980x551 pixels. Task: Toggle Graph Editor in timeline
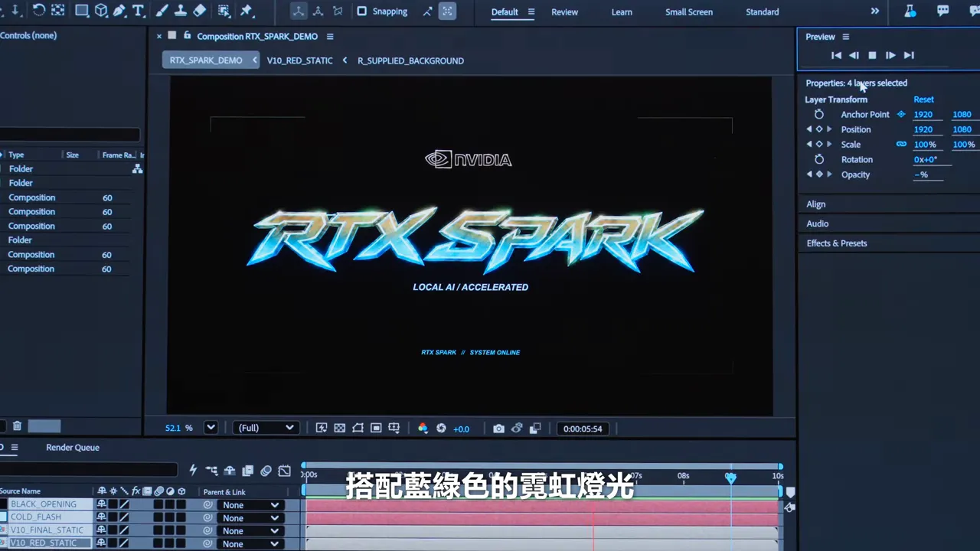coord(284,471)
